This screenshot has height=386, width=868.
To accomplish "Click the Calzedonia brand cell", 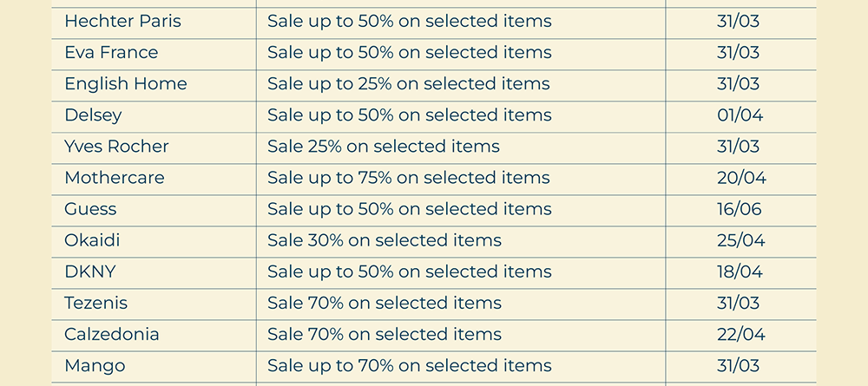I will [x=112, y=334].
